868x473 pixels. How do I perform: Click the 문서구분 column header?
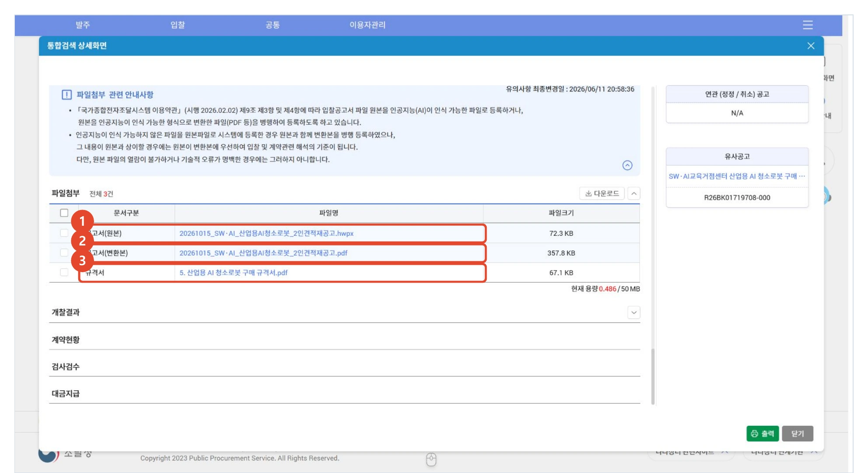click(126, 213)
